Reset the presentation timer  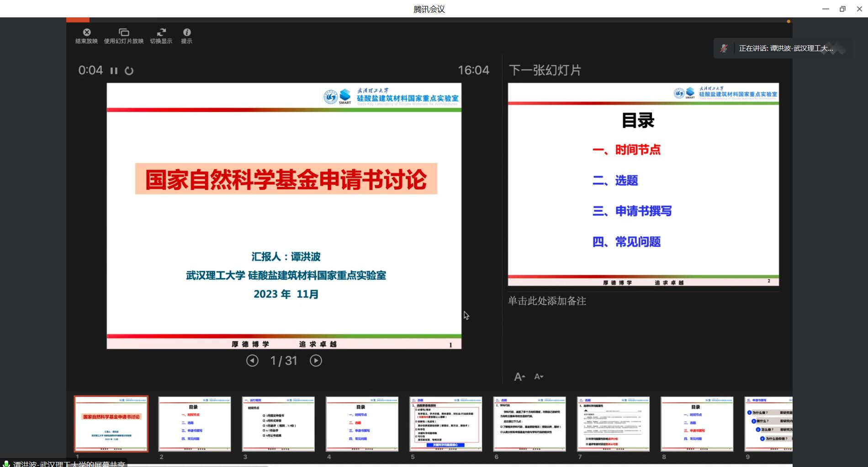point(129,71)
